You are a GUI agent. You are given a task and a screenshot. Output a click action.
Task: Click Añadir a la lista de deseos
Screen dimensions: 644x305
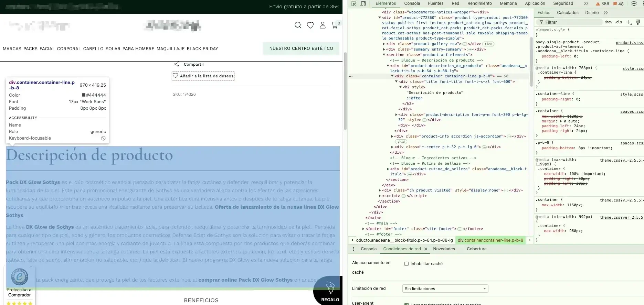coord(203,76)
